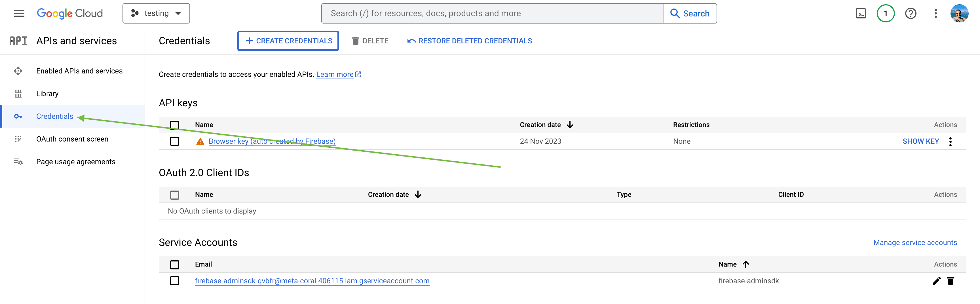The image size is (980, 304).
Task: Open Manage service accounts
Action: (915, 242)
